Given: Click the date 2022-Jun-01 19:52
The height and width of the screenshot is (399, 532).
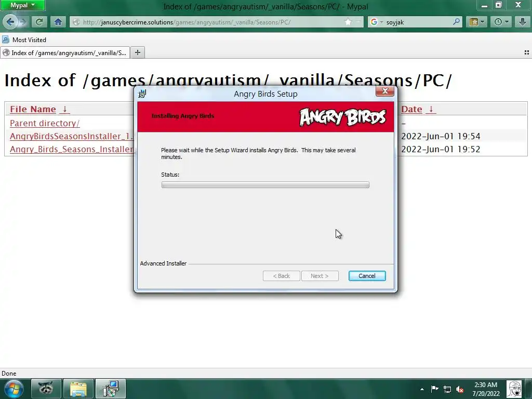Looking at the screenshot, I should [441, 149].
